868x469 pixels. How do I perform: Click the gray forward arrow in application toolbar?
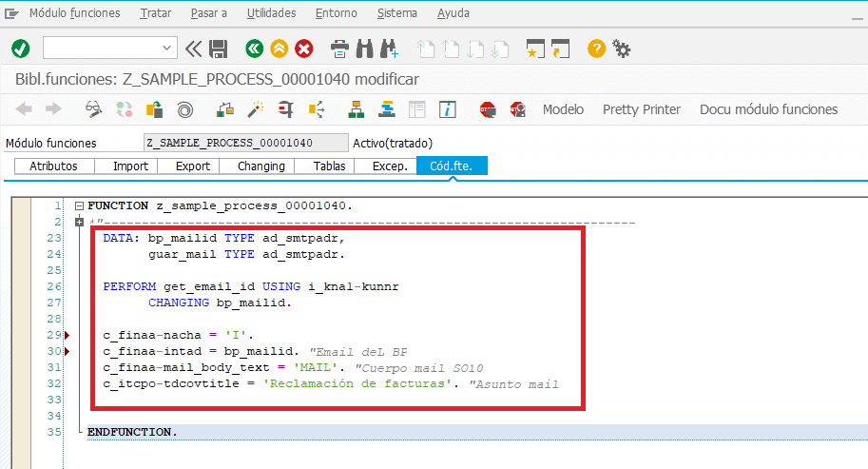point(53,109)
